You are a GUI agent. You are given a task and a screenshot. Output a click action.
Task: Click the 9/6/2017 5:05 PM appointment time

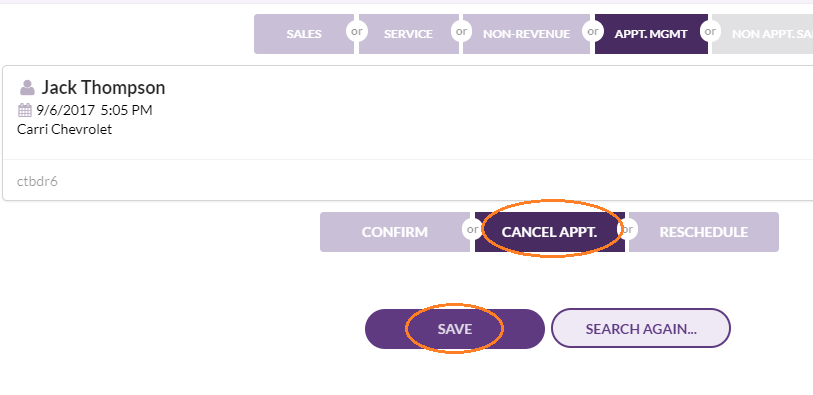coord(94,110)
